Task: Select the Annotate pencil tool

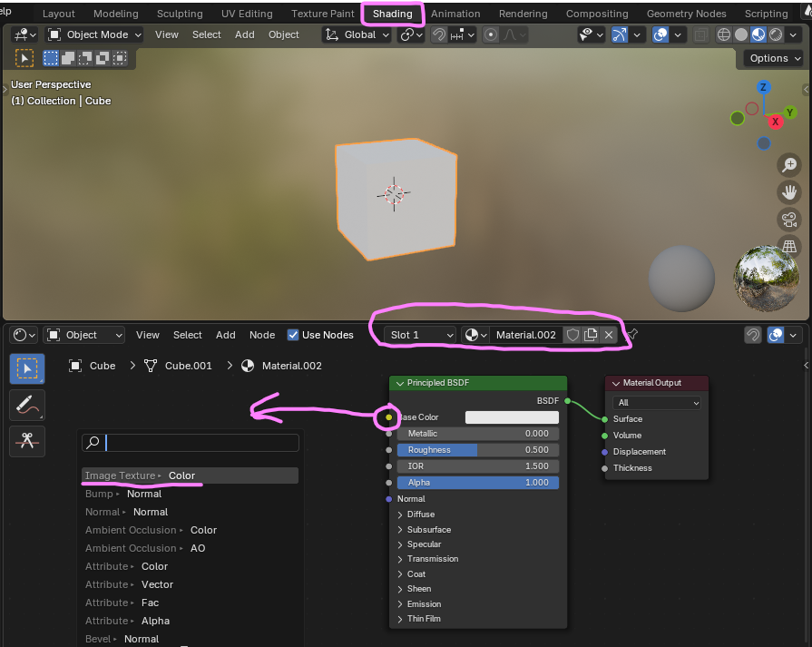Action: pyautogui.click(x=26, y=405)
